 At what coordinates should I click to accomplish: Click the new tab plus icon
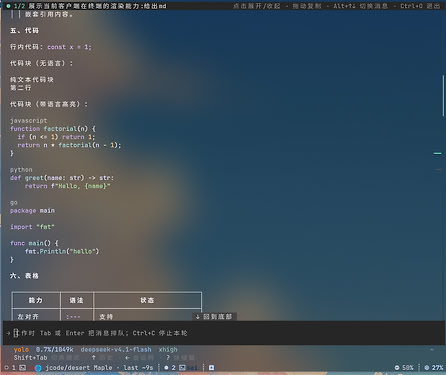pyautogui.click(x=211, y=368)
